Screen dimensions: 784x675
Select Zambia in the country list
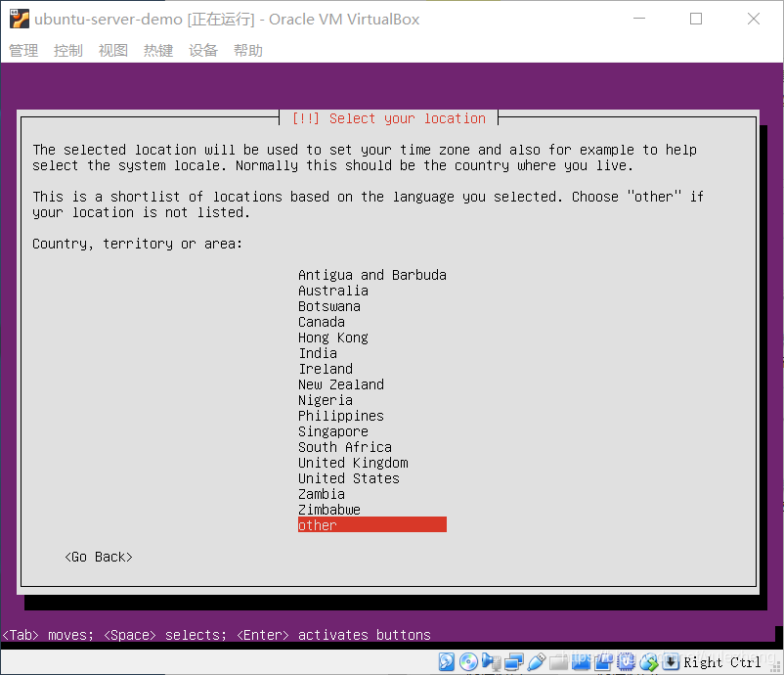coord(372,494)
